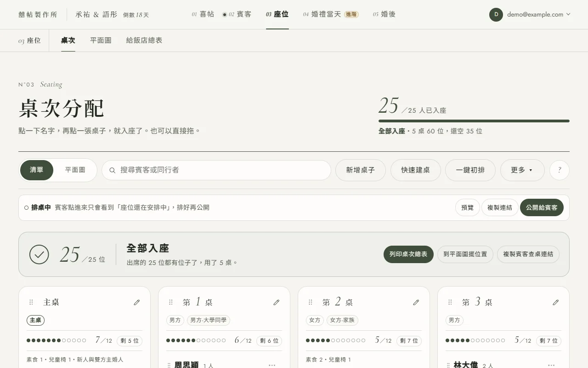Click 到平面圖擺位置 button
This screenshot has height=368, width=588.
465,254
